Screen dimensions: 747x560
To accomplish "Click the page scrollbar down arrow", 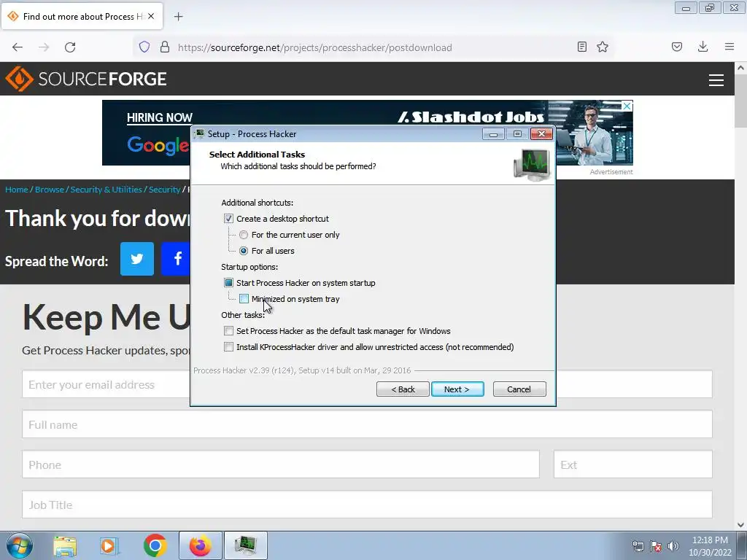I will [x=741, y=525].
